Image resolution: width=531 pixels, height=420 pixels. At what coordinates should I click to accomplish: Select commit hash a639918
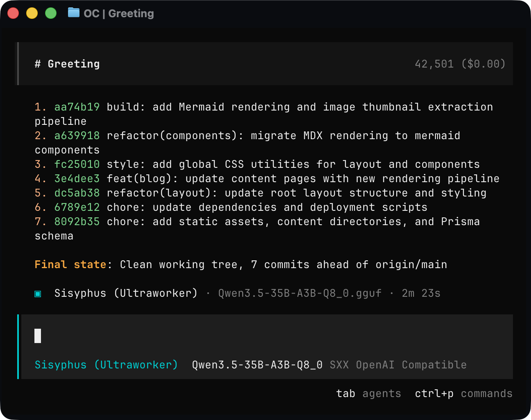tap(77, 135)
